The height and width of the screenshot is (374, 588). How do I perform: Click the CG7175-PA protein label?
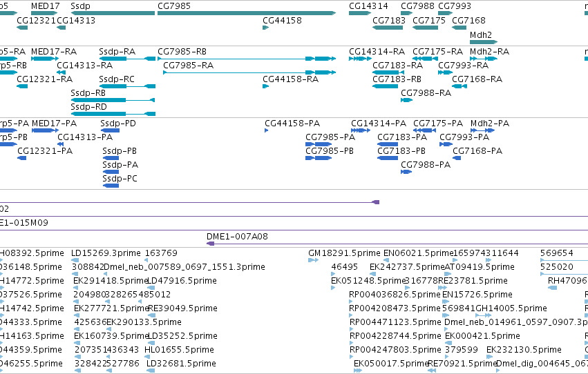438,124
